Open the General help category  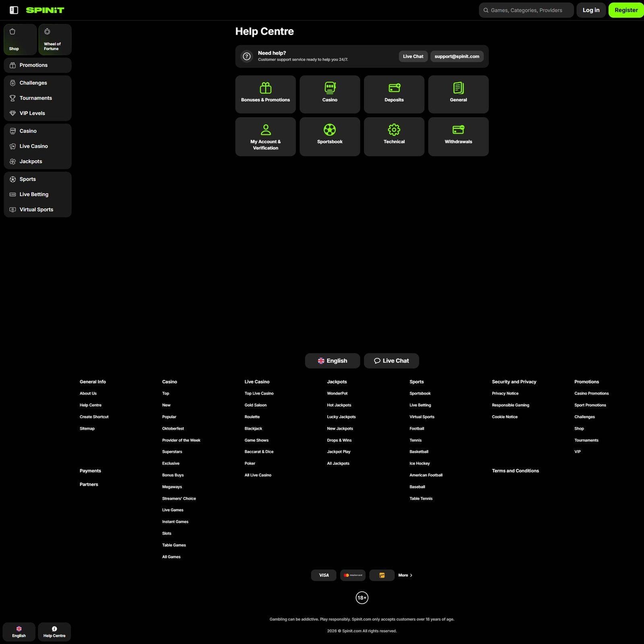[x=458, y=94]
